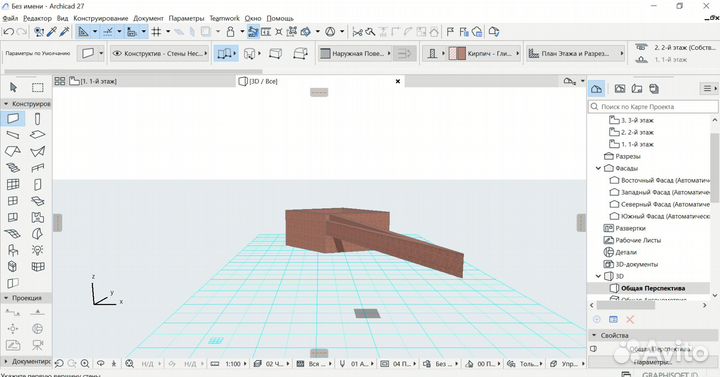The height and width of the screenshot is (377, 720).
Task: Select the Skylight tool
Action: (x=38, y=201)
